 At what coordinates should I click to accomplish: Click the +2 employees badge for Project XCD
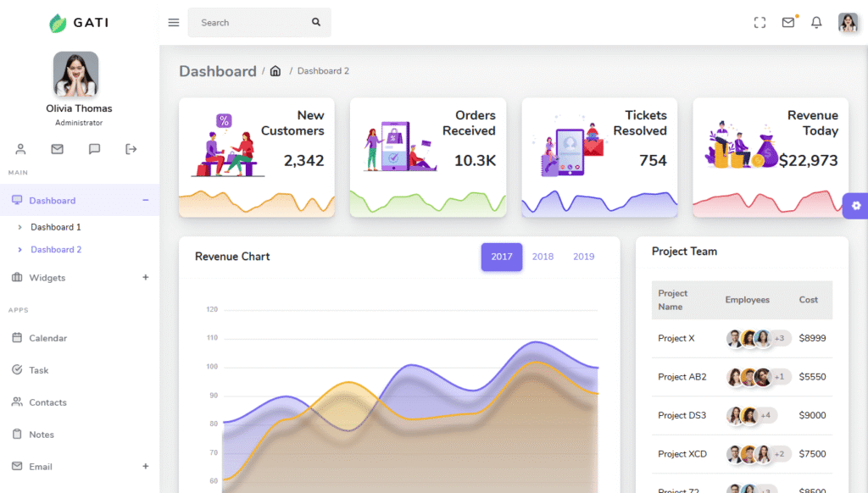coord(780,454)
